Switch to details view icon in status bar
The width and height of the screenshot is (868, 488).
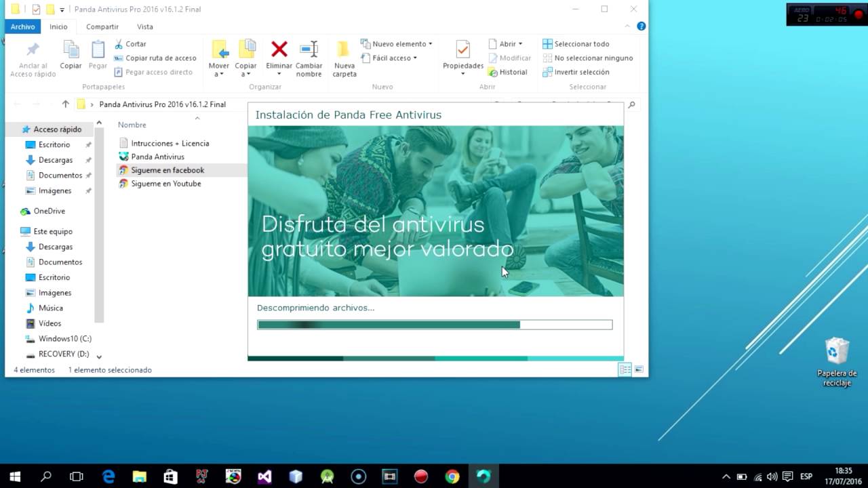coord(625,369)
